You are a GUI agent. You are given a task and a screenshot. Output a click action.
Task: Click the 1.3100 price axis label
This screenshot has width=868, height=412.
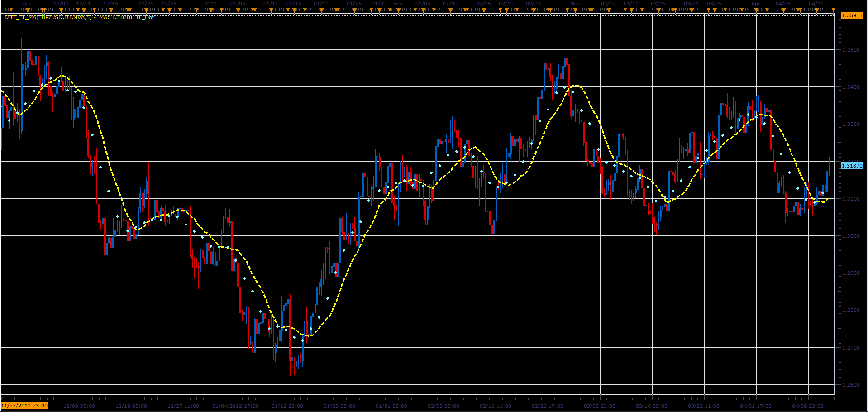click(851, 199)
